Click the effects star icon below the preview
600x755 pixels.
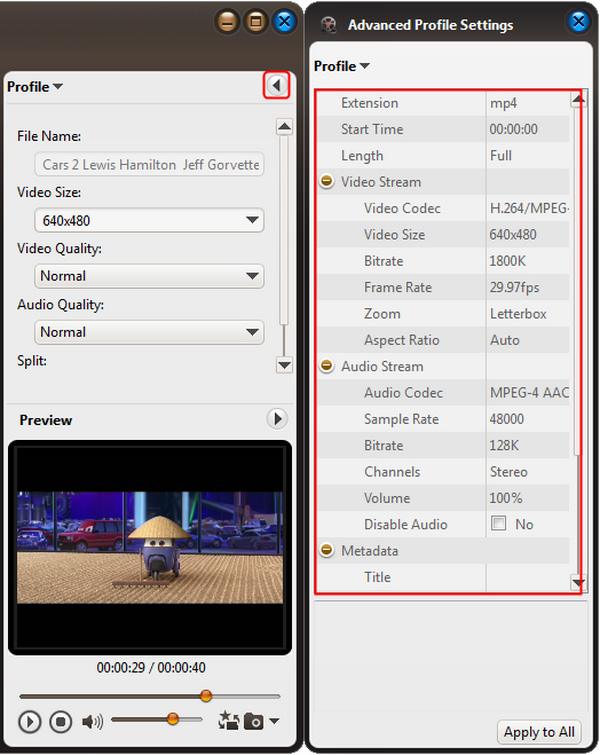pos(228,721)
